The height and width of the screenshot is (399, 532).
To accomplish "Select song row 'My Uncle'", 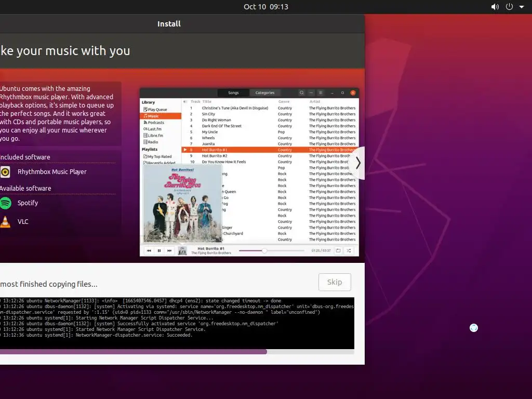I will (x=270, y=132).
